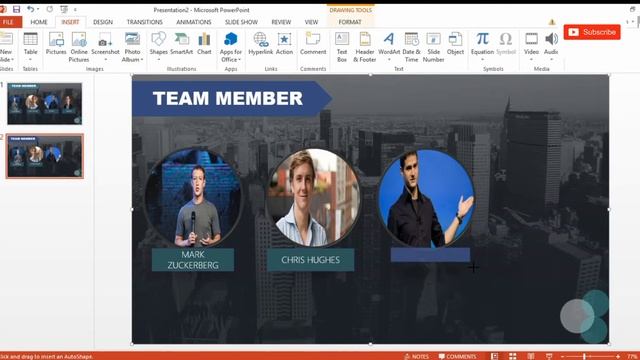Expand the Table dropdown arrow

click(30, 60)
